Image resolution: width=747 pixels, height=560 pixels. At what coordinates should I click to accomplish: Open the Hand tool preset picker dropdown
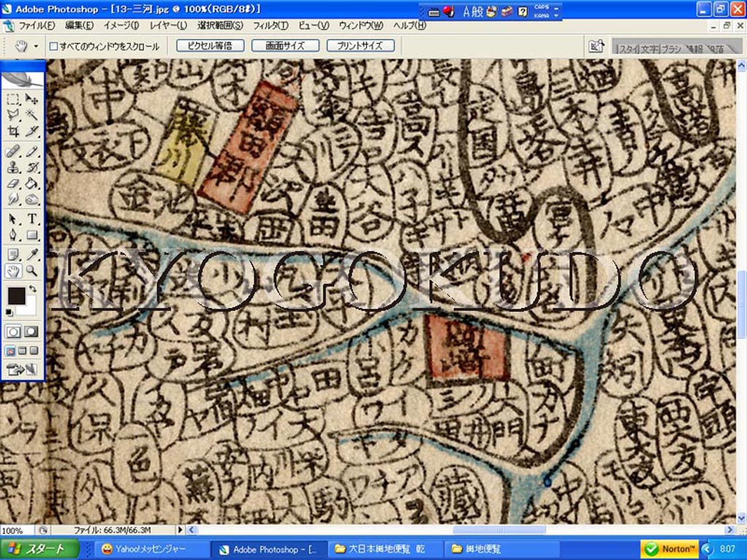[x=36, y=46]
